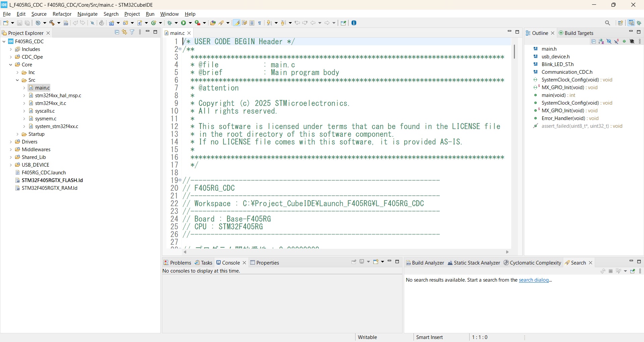The height and width of the screenshot is (342, 644).
Task: Click the New C source file icon
Action: coord(140,23)
